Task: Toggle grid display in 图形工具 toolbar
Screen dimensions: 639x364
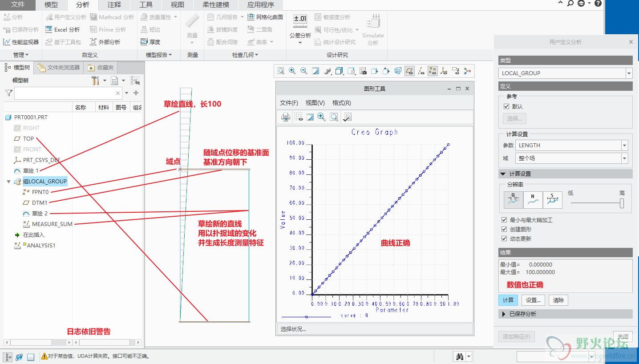Action: point(299,117)
